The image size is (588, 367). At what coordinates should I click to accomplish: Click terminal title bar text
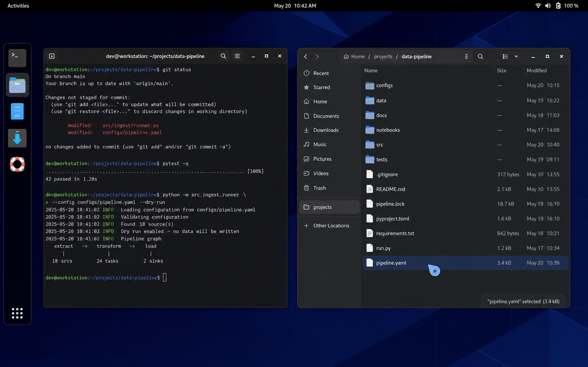pyautogui.click(x=155, y=56)
